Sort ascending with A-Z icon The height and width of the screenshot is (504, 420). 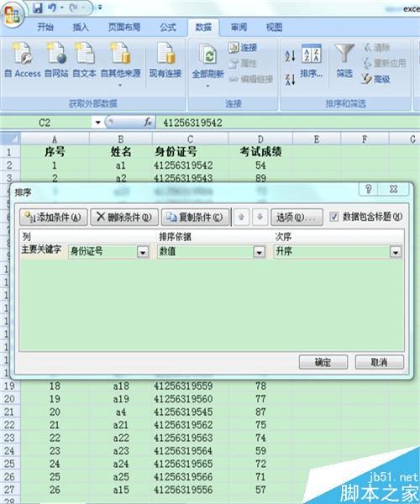point(290,56)
